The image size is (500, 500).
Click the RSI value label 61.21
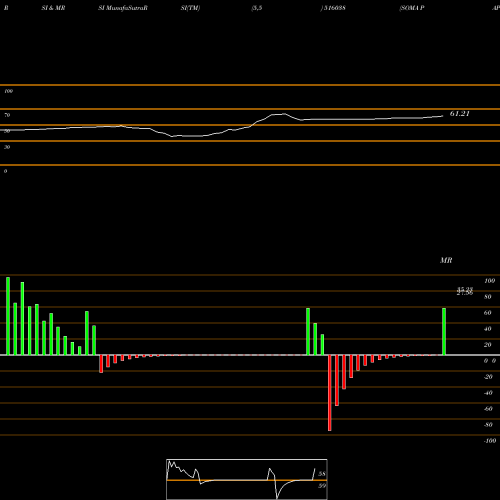(460, 114)
